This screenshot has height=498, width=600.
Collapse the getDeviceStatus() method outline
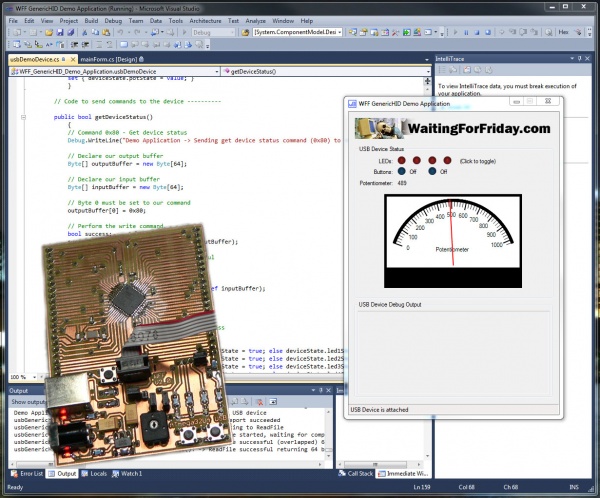pos(23,117)
